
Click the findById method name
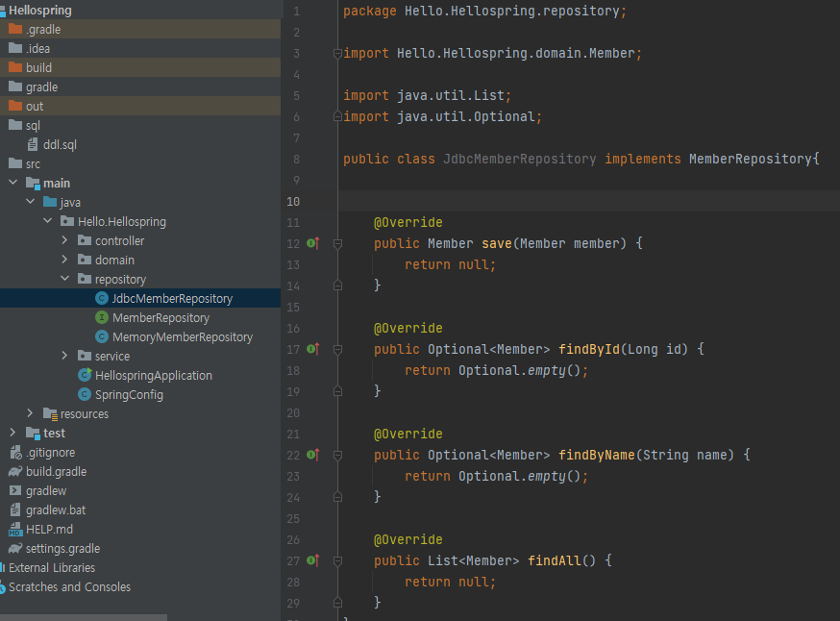coord(589,349)
